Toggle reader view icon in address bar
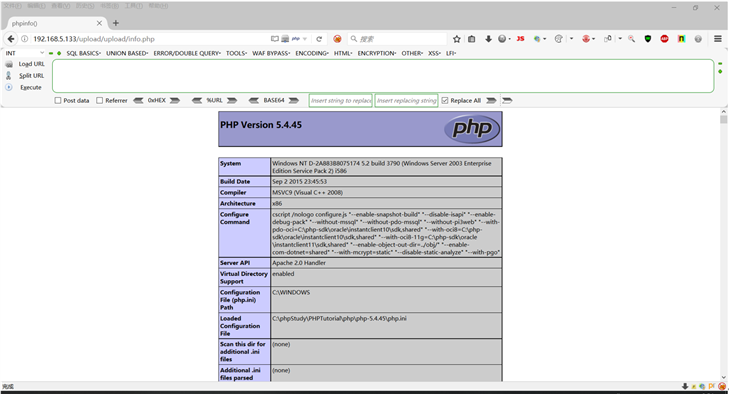This screenshot has width=729, height=394. point(275,39)
